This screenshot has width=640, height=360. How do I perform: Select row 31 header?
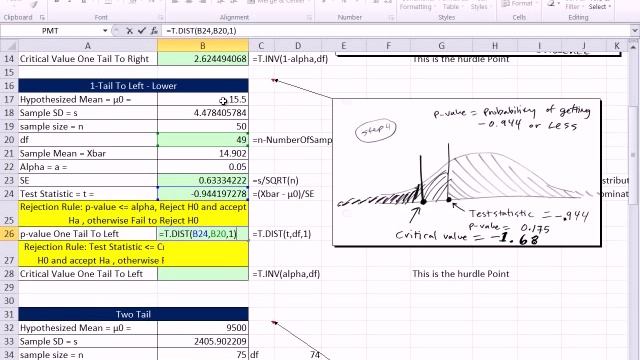[x=9, y=314]
